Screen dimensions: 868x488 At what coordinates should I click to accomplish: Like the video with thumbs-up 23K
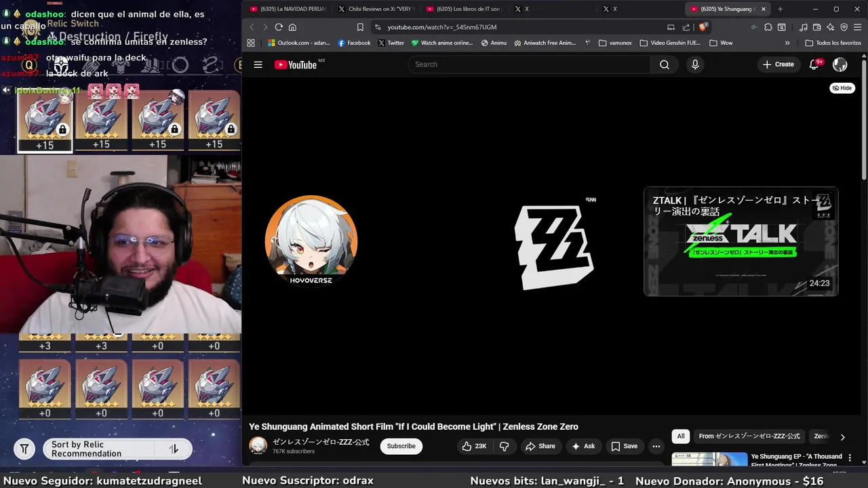[x=474, y=446]
